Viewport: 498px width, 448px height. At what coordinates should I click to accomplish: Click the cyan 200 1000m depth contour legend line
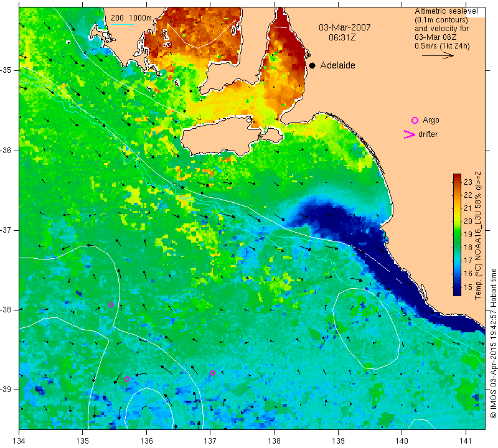pos(122,24)
